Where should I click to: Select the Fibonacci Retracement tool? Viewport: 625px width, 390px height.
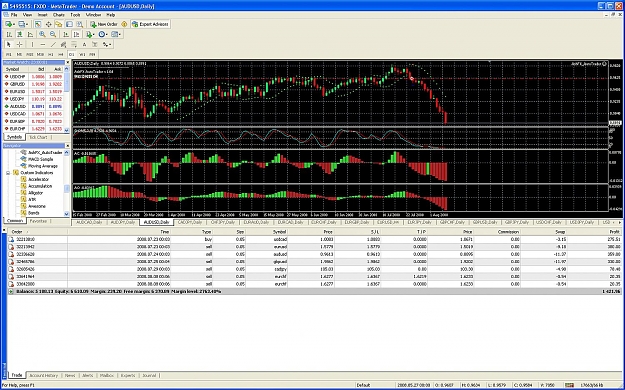click(74, 45)
